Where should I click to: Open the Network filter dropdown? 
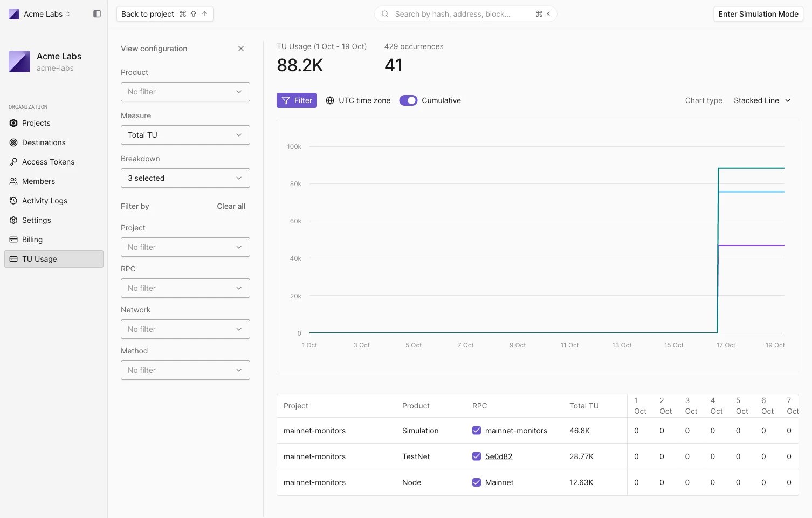click(x=185, y=329)
